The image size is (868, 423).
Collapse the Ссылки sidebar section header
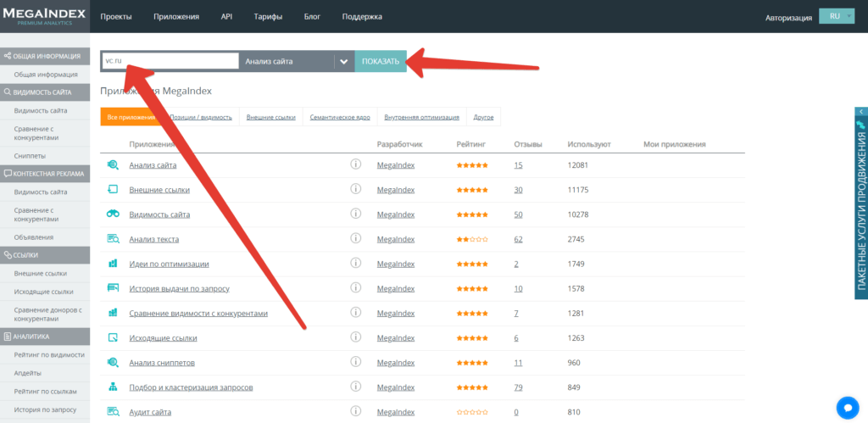[x=45, y=254]
